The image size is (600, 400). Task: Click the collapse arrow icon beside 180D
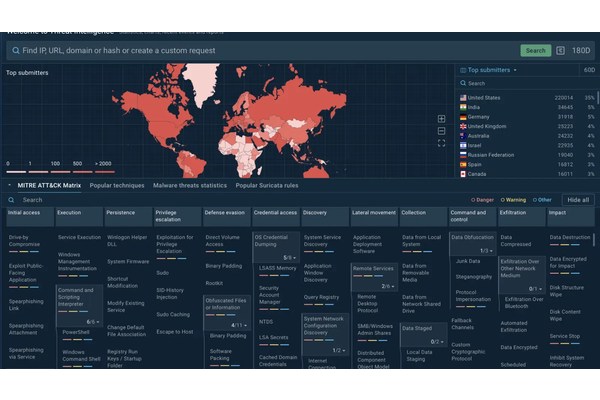tap(560, 51)
